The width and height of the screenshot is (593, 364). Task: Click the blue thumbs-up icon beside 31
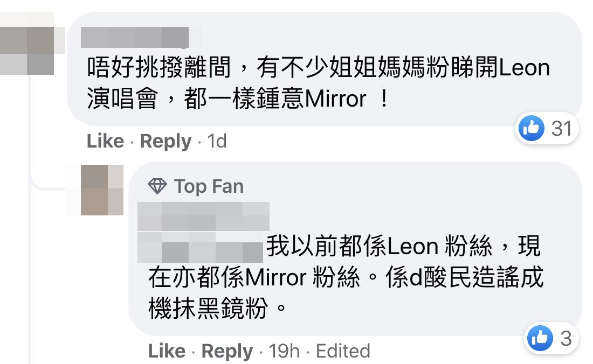coord(532,128)
